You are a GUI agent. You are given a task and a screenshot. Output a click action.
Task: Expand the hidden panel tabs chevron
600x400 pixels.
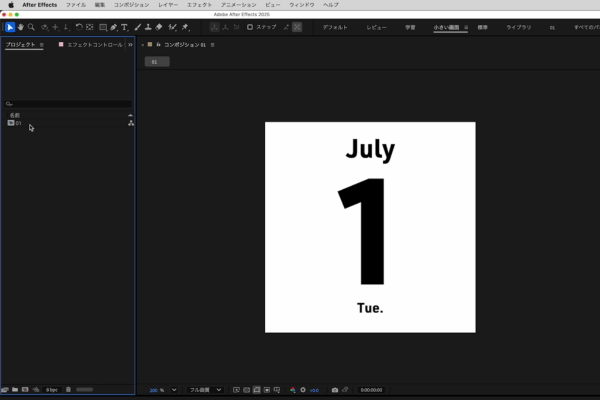[130, 45]
